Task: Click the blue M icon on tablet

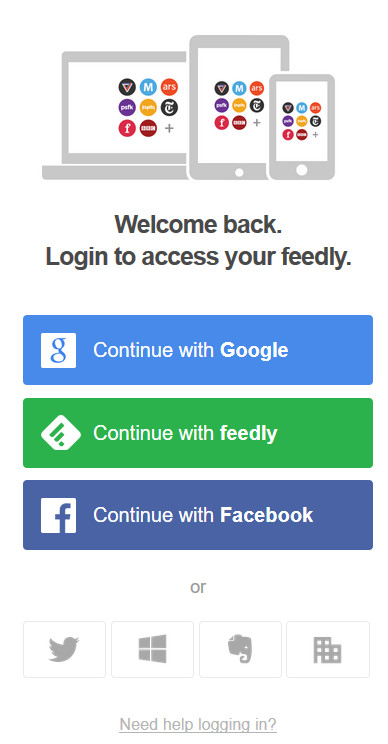Action: click(x=239, y=88)
